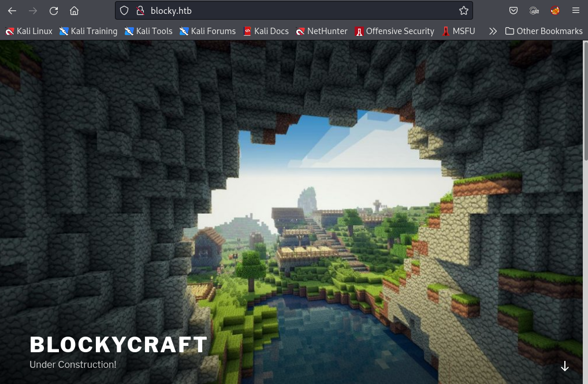This screenshot has height=384, width=588.
Task: Open the Pocket save button
Action: [x=513, y=11]
